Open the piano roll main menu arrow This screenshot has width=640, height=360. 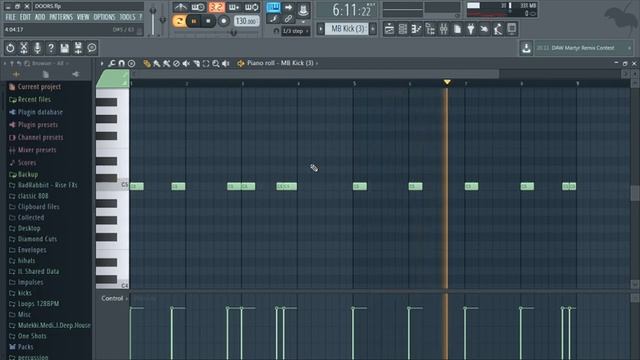click(x=102, y=63)
